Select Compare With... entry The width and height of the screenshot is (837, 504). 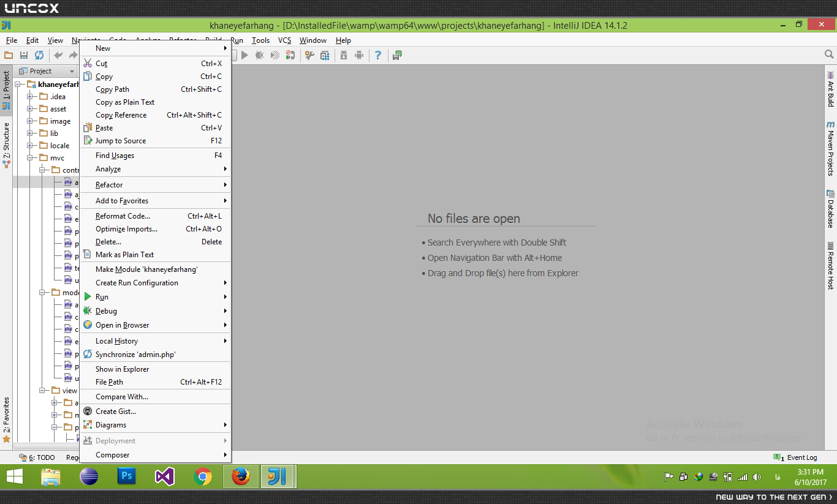[x=156, y=397]
